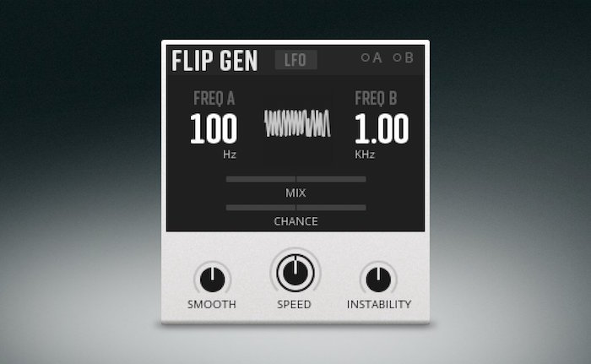This screenshot has height=364, width=591.
Task: Click the FREQ B heading label
Action: click(x=376, y=99)
